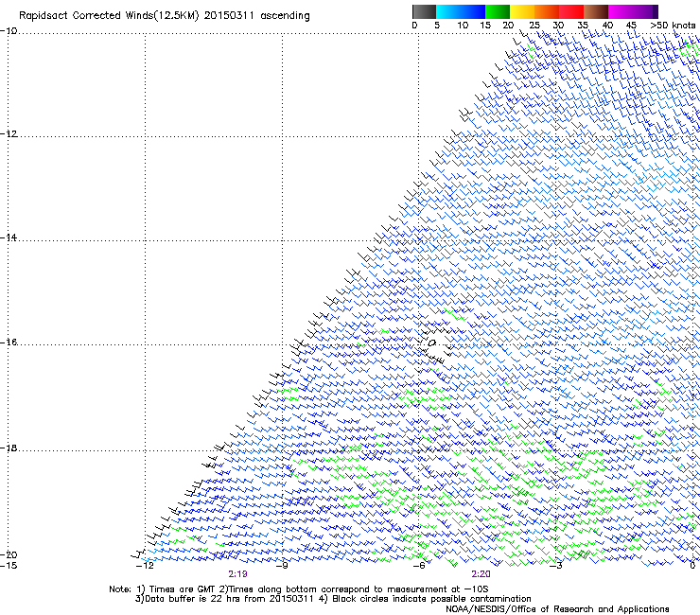The width and height of the screenshot is (700, 615).
Task: Click the legend label '0'
Action: pos(414,26)
